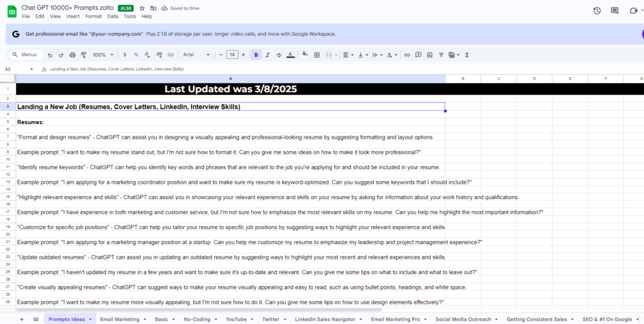This screenshot has height=324, width=644.
Task: Toggle italic formatting
Action: click(267, 54)
